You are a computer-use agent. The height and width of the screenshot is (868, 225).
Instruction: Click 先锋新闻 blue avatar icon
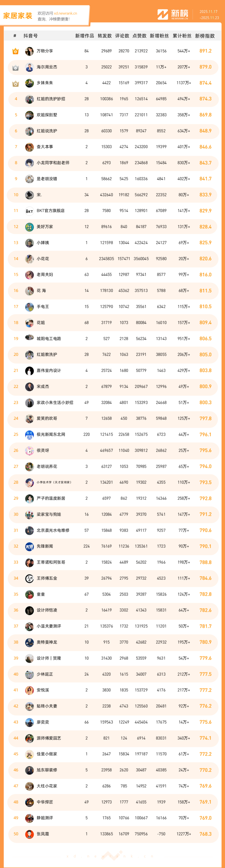pos(29,546)
